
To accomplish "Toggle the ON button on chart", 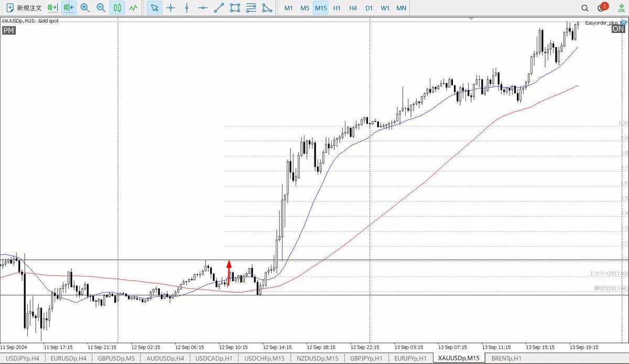I will click(618, 29).
